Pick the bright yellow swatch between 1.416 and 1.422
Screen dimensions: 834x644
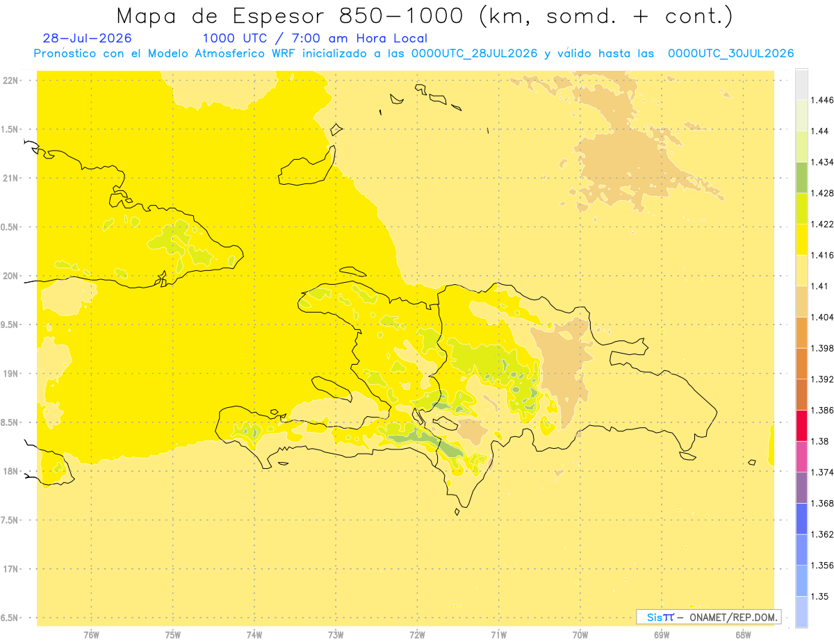(801, 239)
